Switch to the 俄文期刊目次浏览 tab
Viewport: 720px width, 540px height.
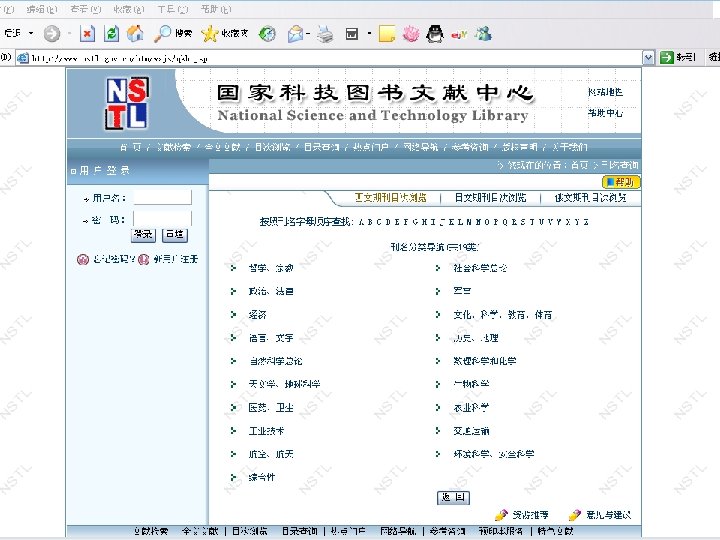pyautogui.click(x=591, y=197)
